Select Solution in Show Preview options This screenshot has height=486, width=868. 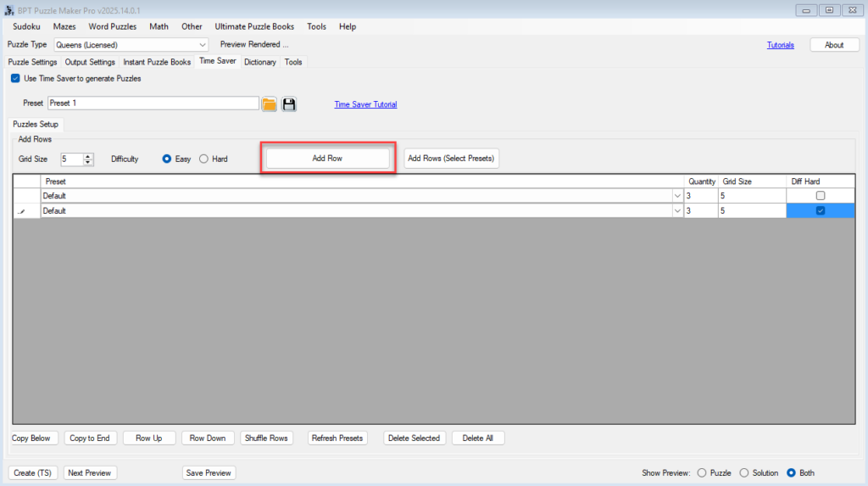744,473
